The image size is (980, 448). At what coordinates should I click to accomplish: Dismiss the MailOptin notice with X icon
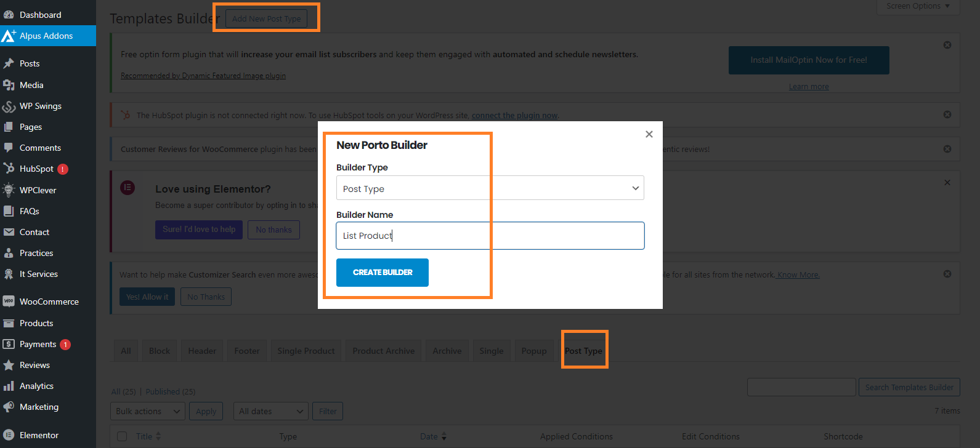pos(947,45)
